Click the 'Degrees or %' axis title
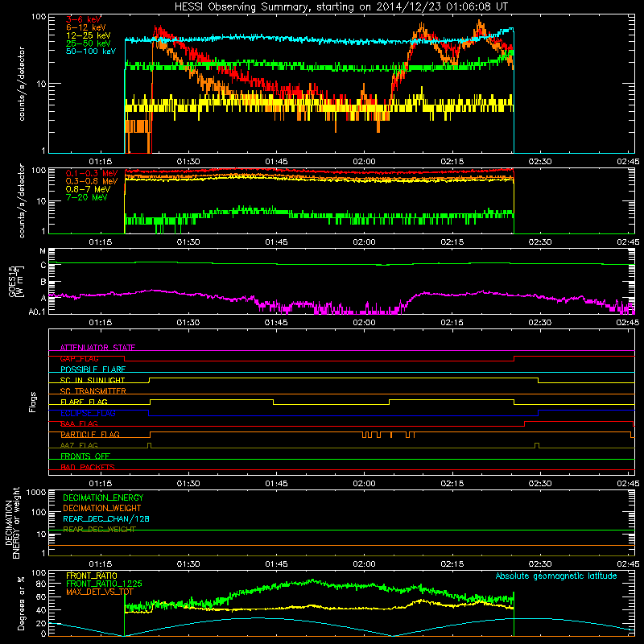 tap(20, 603)
